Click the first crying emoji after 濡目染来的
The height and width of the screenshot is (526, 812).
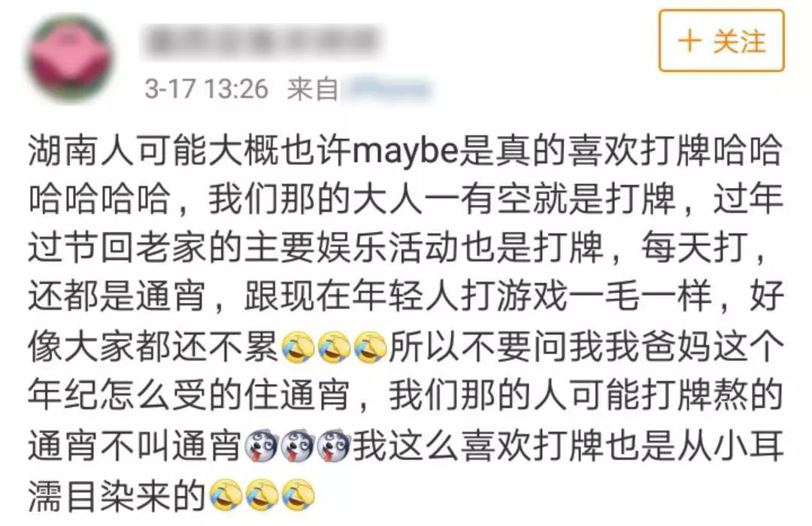pyautogui.click(x=226, y=495)
